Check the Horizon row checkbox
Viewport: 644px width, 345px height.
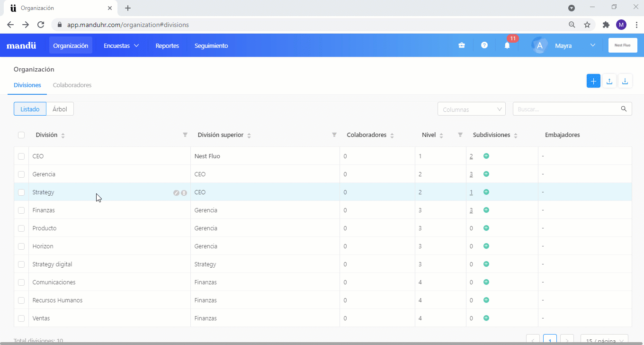(21, 246)
